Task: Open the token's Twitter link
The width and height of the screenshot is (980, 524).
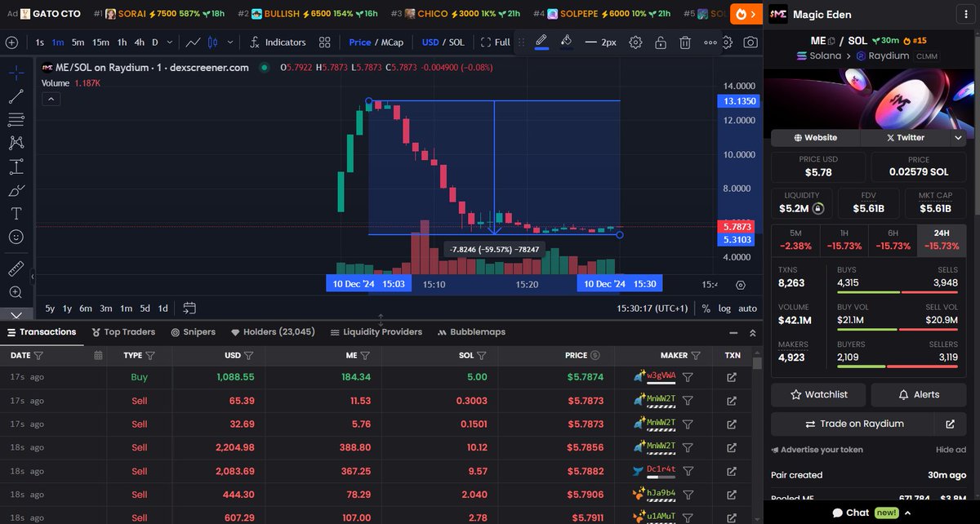Action: tap(905, 137)
